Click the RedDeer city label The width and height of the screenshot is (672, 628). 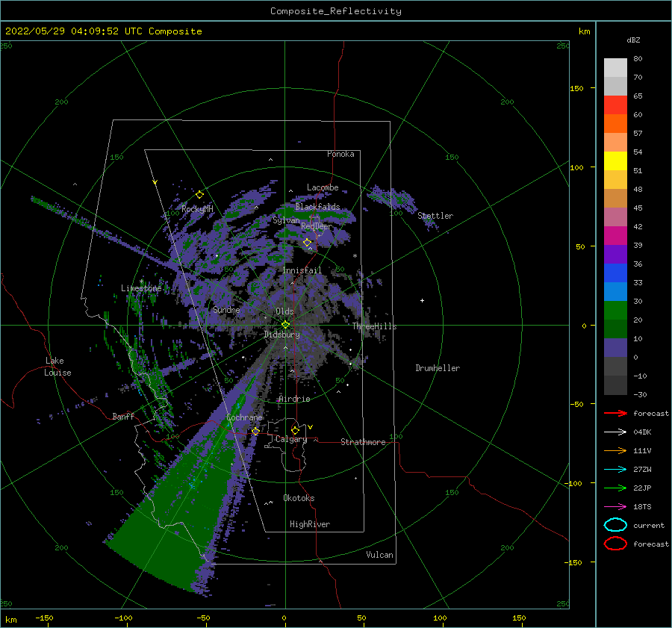click(x=317, y=226)
